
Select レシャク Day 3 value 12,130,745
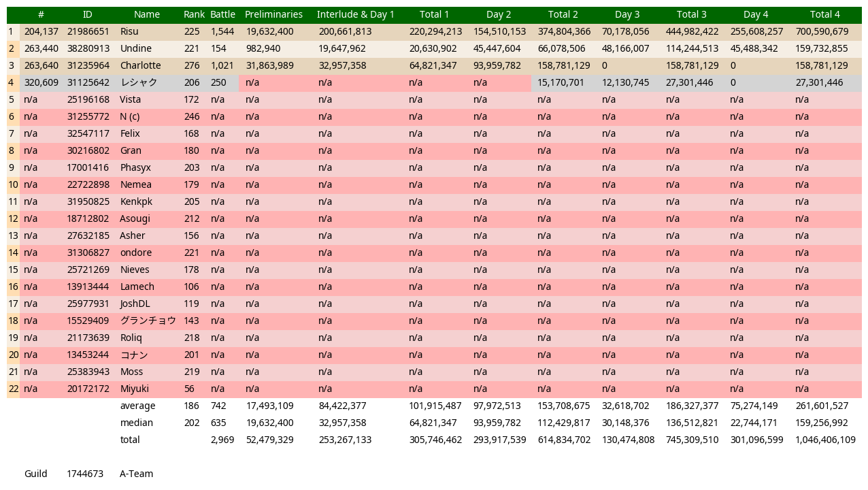click(626, 83)
